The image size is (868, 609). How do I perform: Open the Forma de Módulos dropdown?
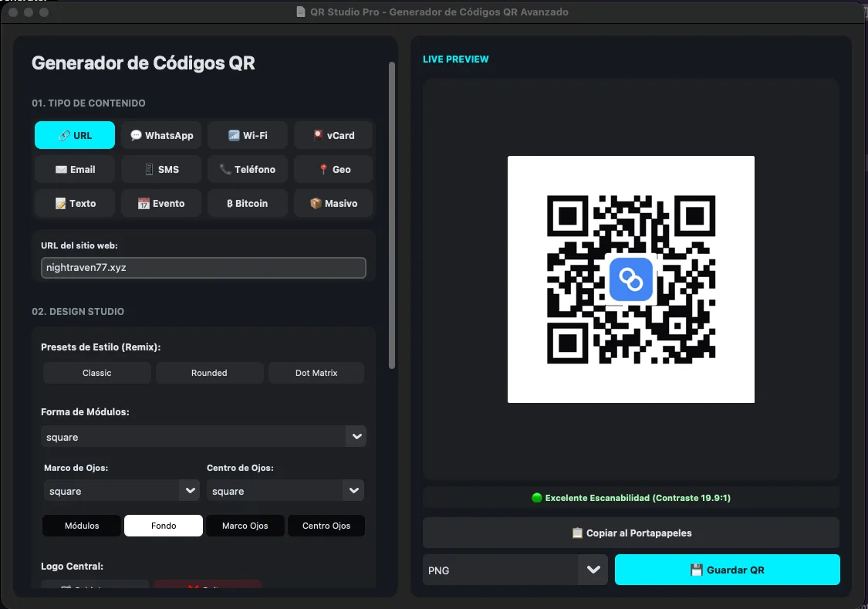point(203,436)
